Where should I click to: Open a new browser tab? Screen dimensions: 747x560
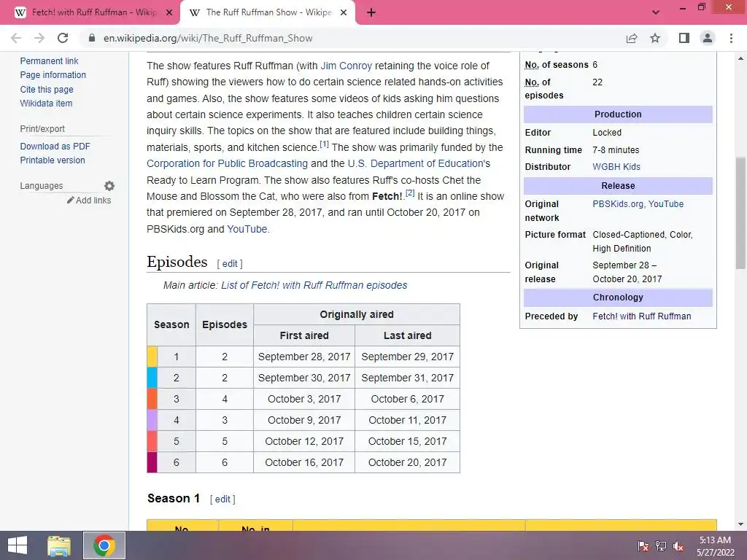point(371,13)
